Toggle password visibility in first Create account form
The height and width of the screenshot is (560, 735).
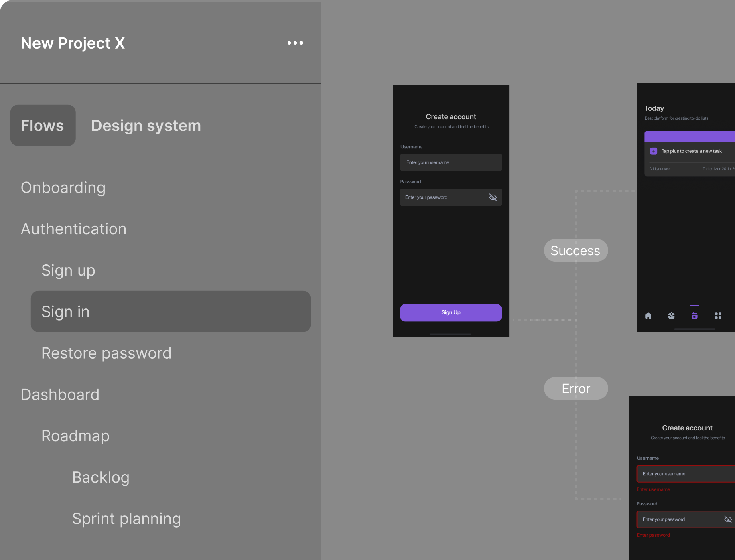(x=493, y=197)
